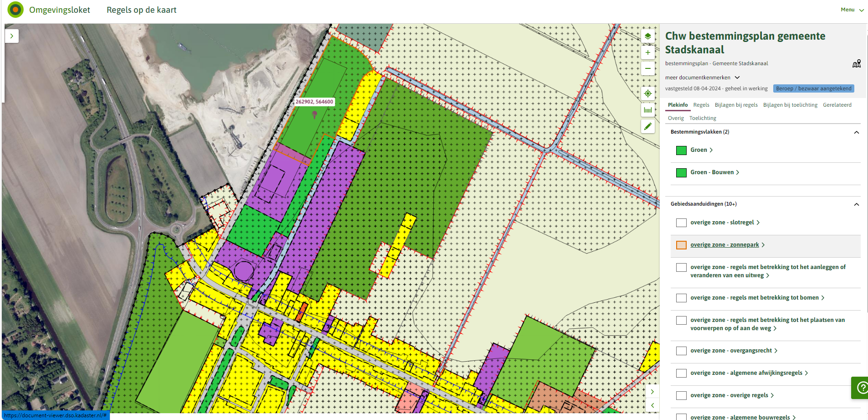Screen dimensions: 868x420
Task: Open the map layers icon
Action: [x=647, y=36]
